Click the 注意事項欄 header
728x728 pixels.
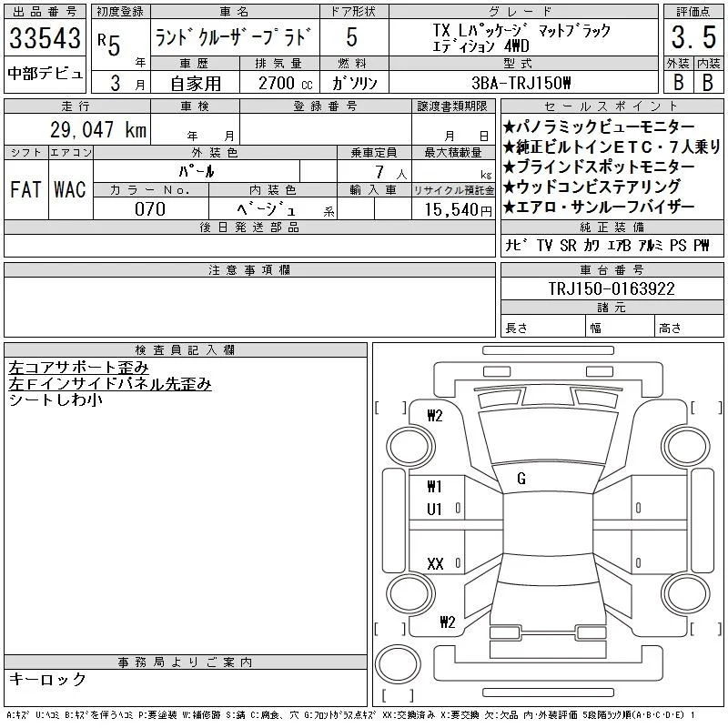click(249, 269)
